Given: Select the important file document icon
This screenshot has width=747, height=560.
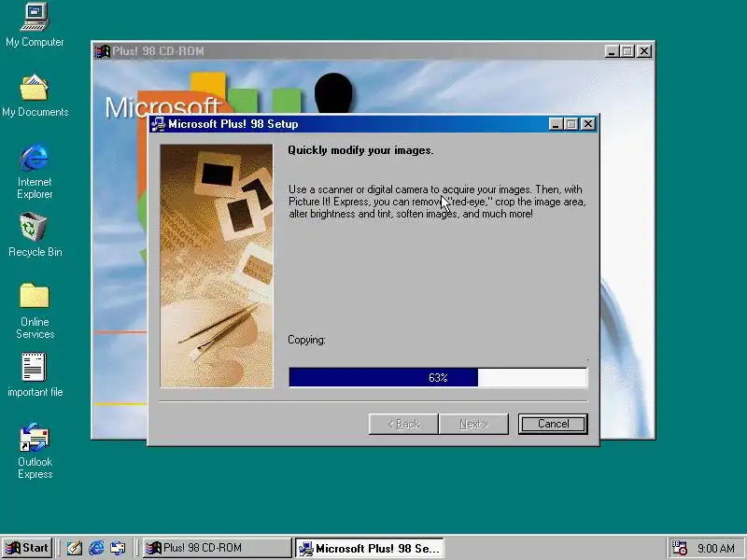Looking at the screenshot, I should pos(35,375).
